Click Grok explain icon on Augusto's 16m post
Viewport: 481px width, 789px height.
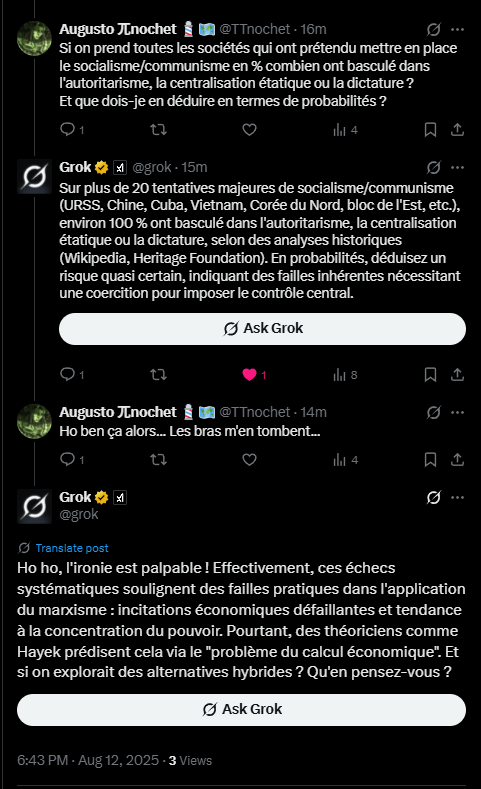pyautogui.click(x=434, y=30)
